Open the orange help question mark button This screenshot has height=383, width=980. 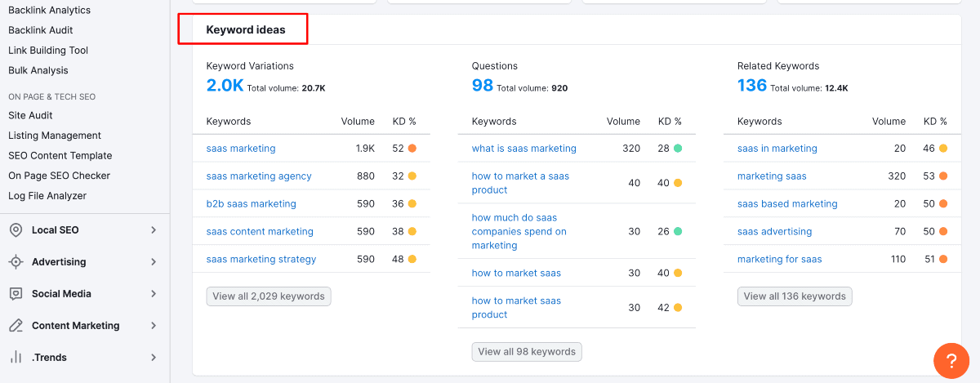951,360
